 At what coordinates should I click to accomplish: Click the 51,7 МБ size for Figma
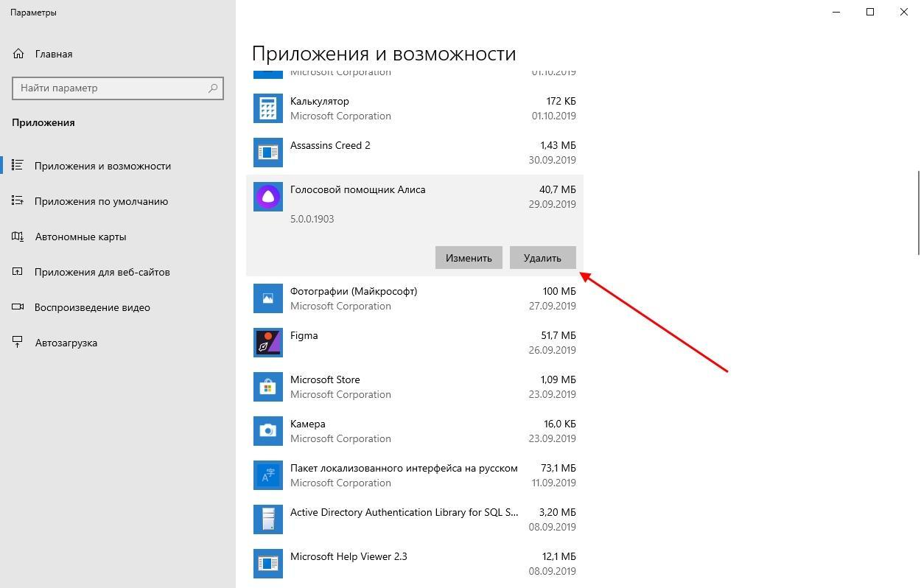(x=558, y=335)
